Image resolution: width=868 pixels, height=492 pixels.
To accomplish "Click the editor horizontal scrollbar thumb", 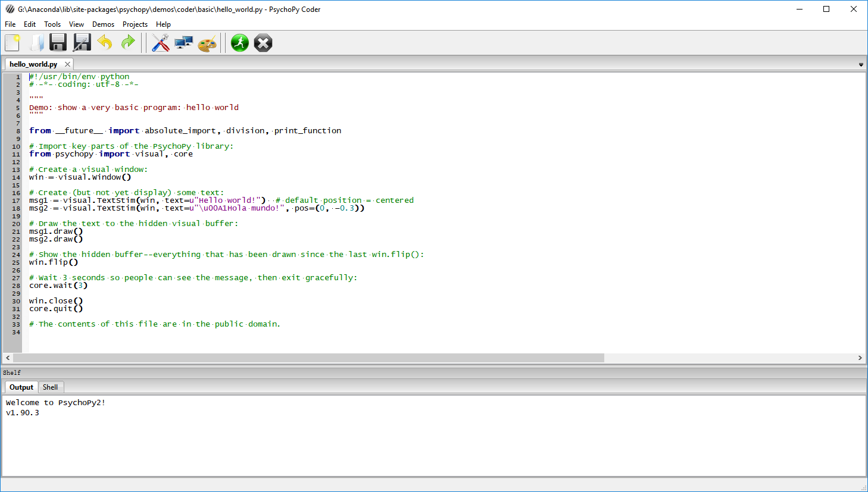I will (308, 358).
